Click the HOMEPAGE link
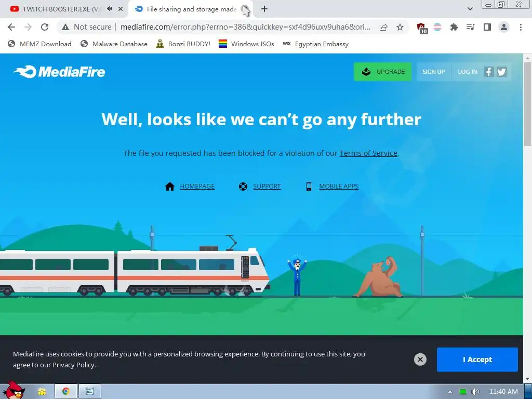The width and height of the screenshot is (532, 399). (197, 187)
